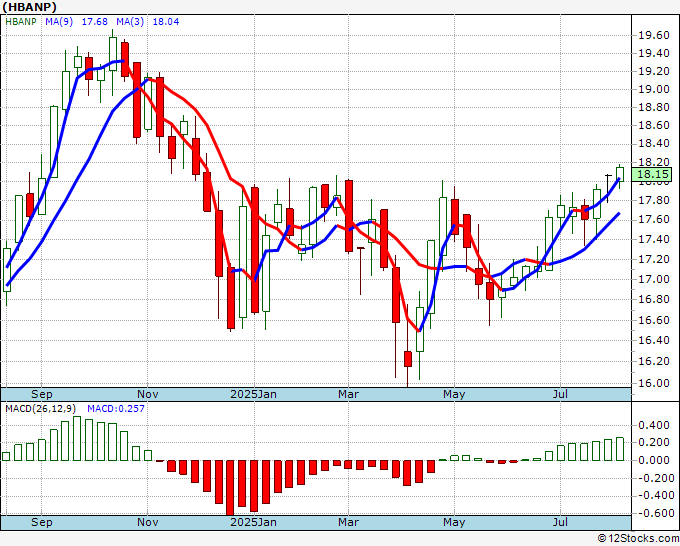Click the Nov label on price chart axis

[147, 394]
